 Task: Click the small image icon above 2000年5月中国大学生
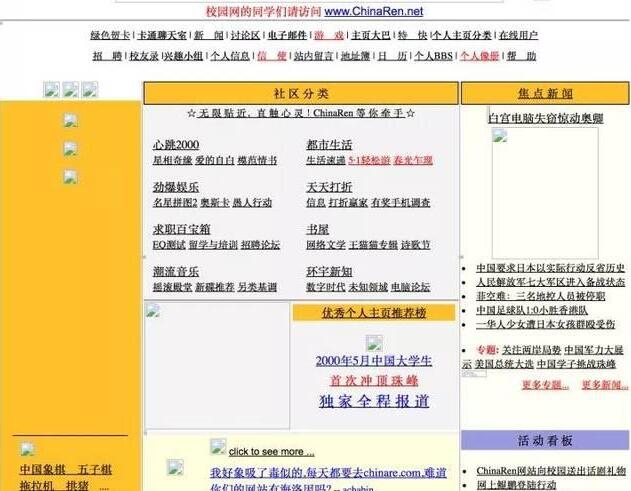374,343
